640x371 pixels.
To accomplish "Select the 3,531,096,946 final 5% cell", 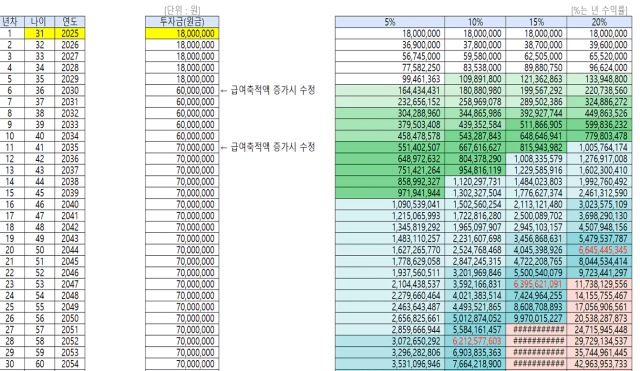I will click(390, 364).
